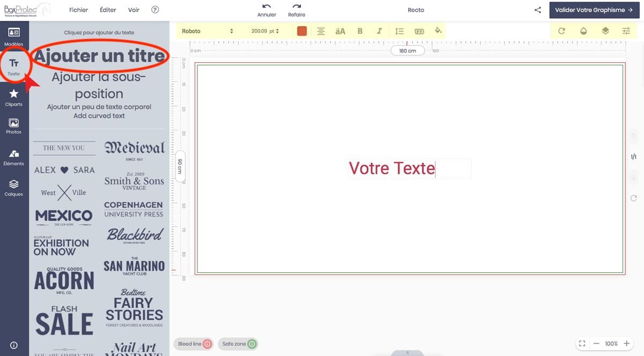This screenshot has width=644, height=356.
Task: Click the opacity droplet icon
Action: tap(583, 31)
